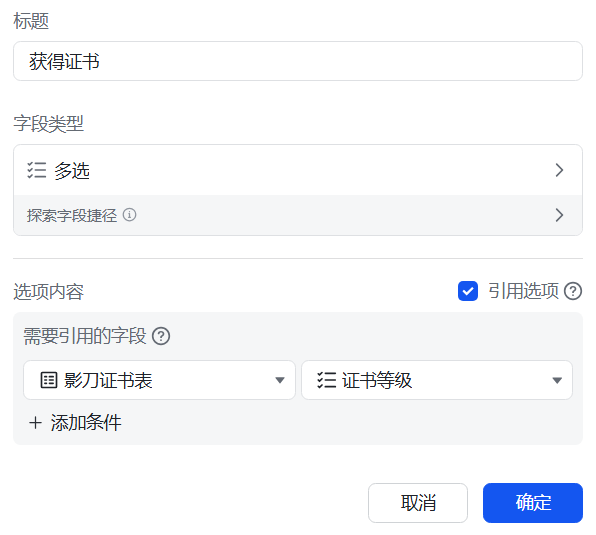Click the help icon next to 引用选项
The height and width of the screenshot is (535, 596).
(x=573, y=291)
